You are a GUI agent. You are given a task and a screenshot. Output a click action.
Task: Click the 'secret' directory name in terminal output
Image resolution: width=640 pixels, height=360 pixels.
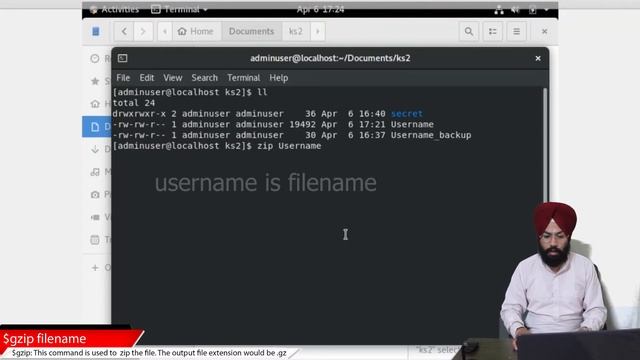click(407, 114)
